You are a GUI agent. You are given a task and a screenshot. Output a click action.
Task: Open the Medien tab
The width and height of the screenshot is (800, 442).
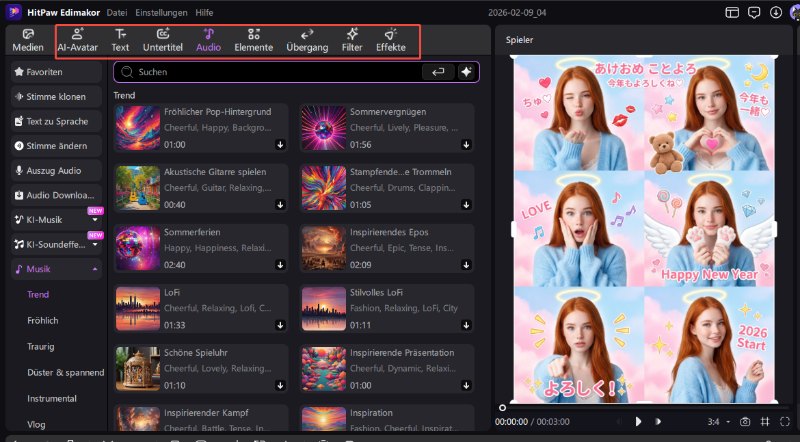coord(28,40)
